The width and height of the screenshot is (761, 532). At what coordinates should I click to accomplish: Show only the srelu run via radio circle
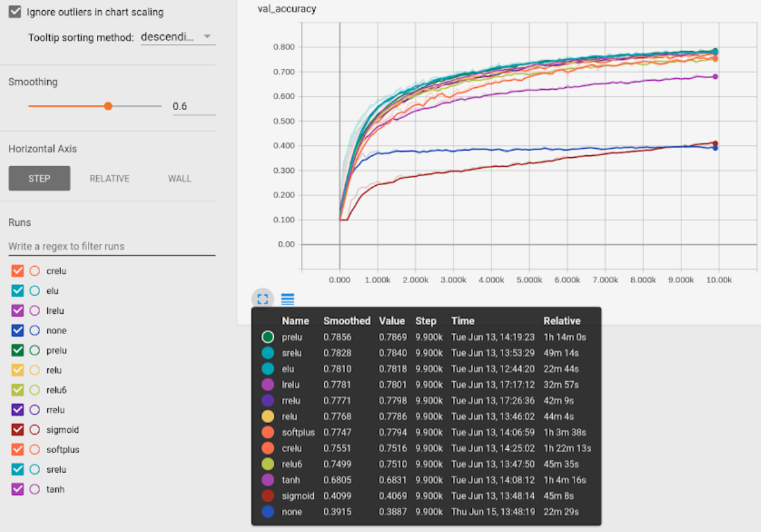34,470
